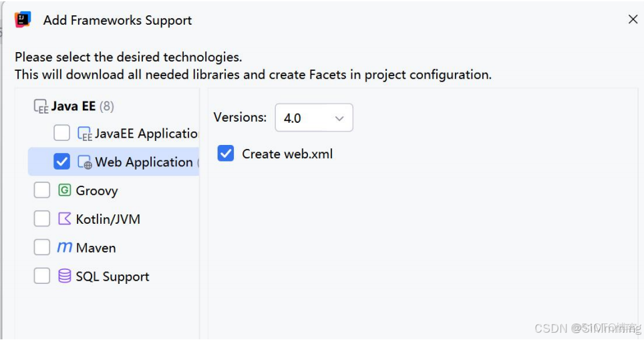
Task: Open the Versions 4.0 dropdown
Action: pos(313,118)
